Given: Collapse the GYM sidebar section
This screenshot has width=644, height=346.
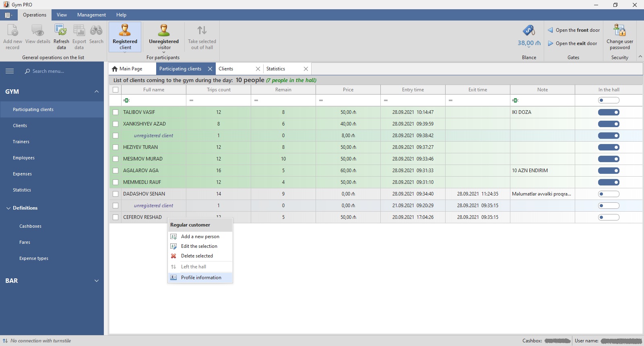Looking at the screenshot, I should pos(97,92).
